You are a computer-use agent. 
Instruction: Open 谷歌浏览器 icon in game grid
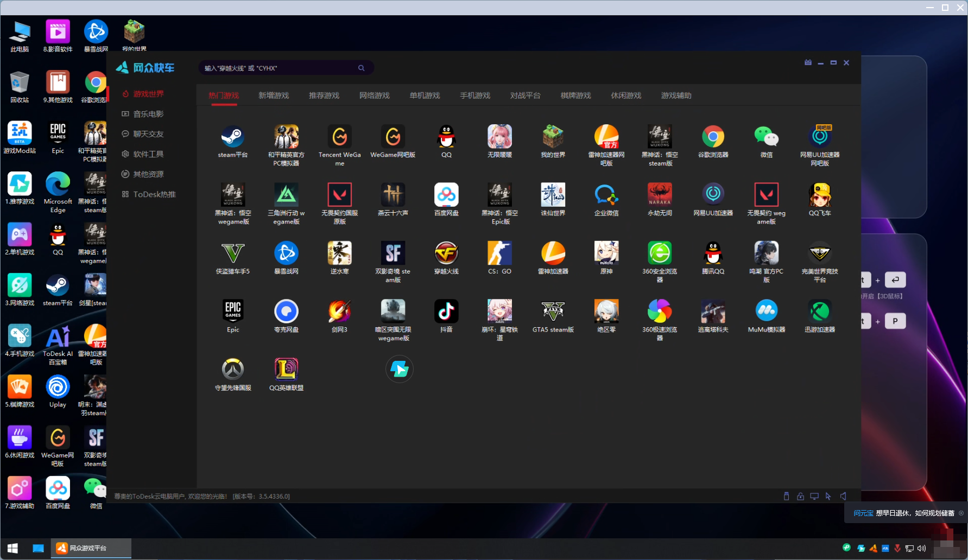(713, 137)
